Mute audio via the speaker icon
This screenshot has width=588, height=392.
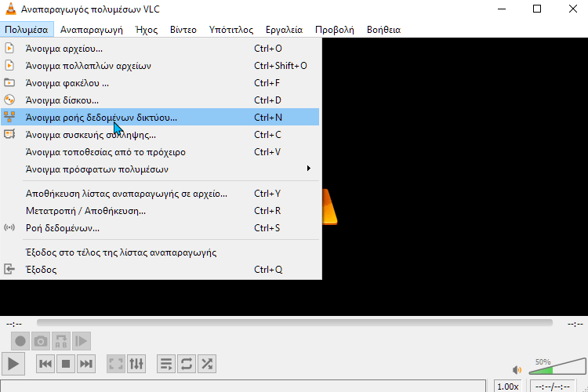pyautogui.click(x=517, y=370)
